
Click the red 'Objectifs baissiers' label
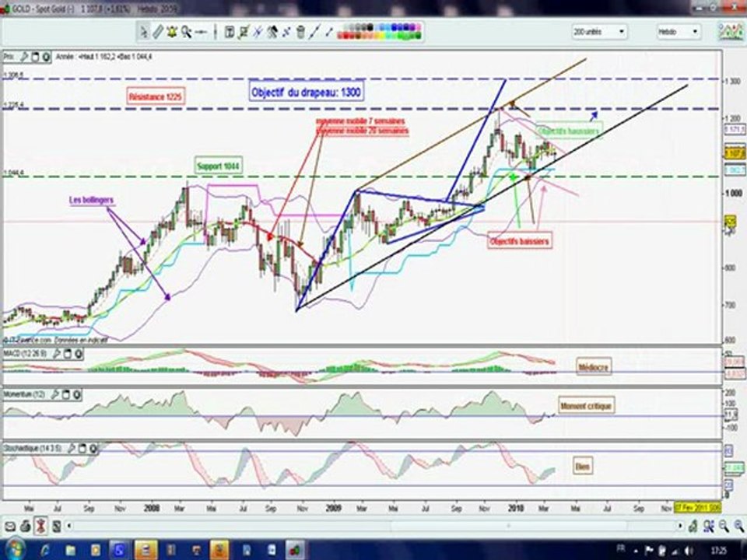520,241
